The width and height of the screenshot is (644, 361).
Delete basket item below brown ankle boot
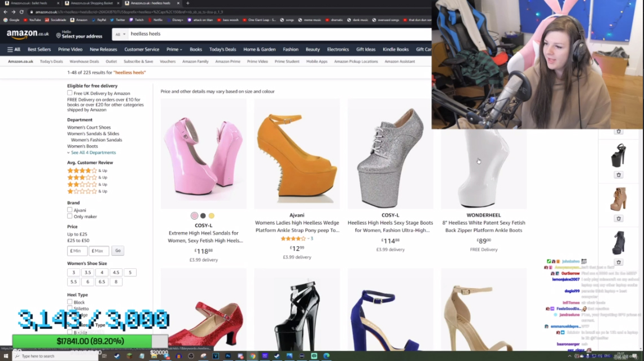pos(619,218)
